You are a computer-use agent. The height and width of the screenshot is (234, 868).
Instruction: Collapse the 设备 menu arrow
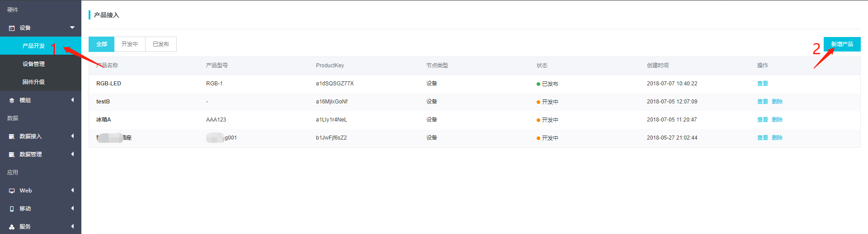72,28
